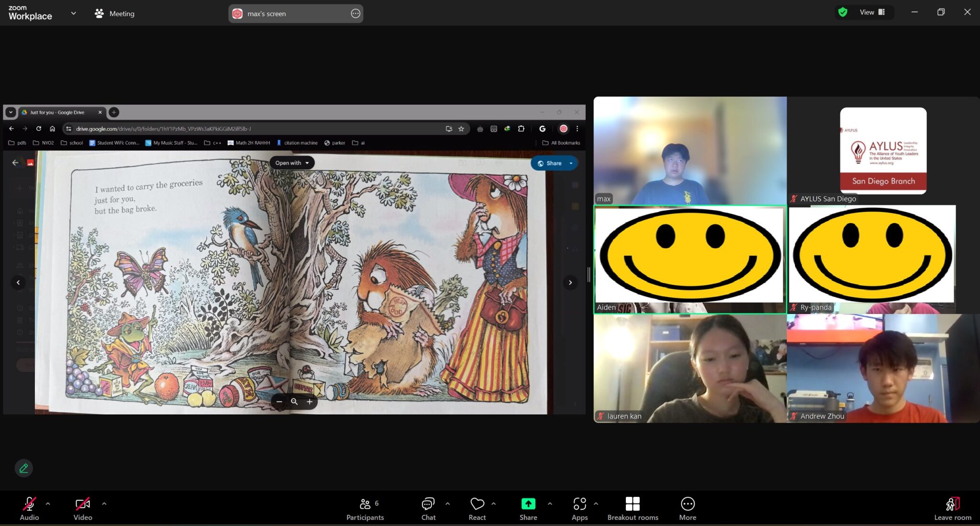Select lauren kan's video tile

click(x=690, y=368)
